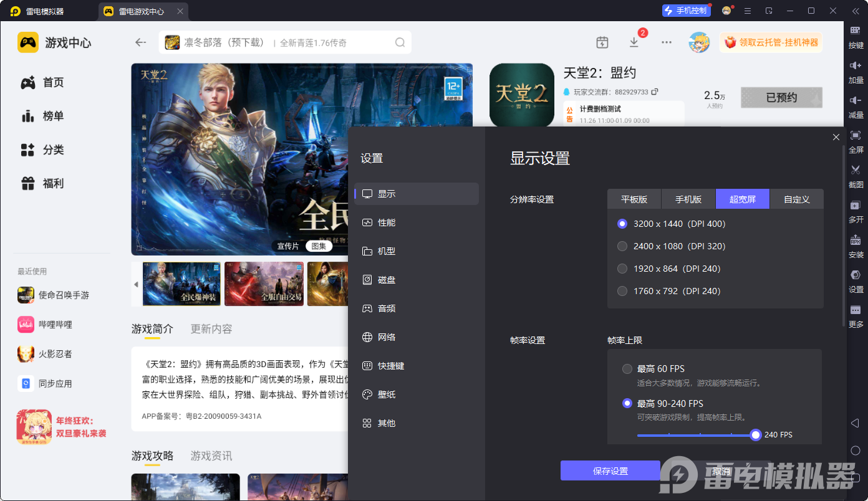Click the 已预约 reservation button
868x501 pixels.
781,97
